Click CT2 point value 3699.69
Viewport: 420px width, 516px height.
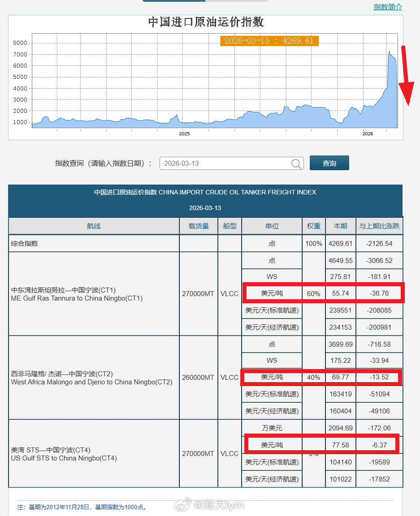340,344
